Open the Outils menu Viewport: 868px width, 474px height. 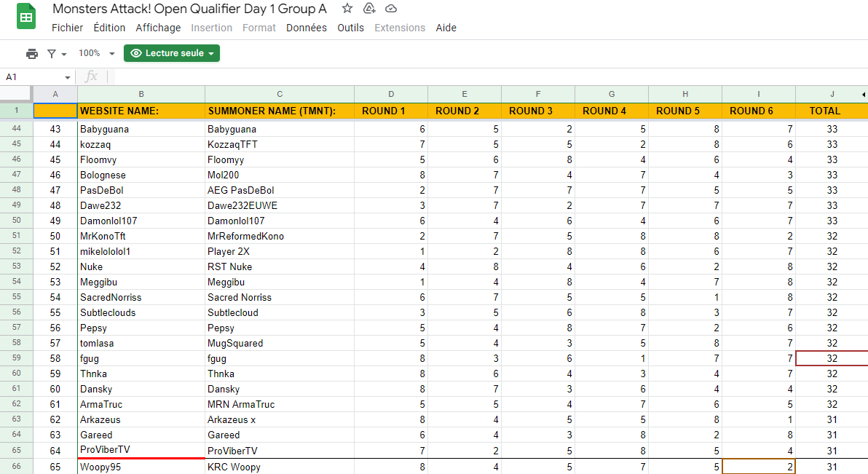point(350,28)
